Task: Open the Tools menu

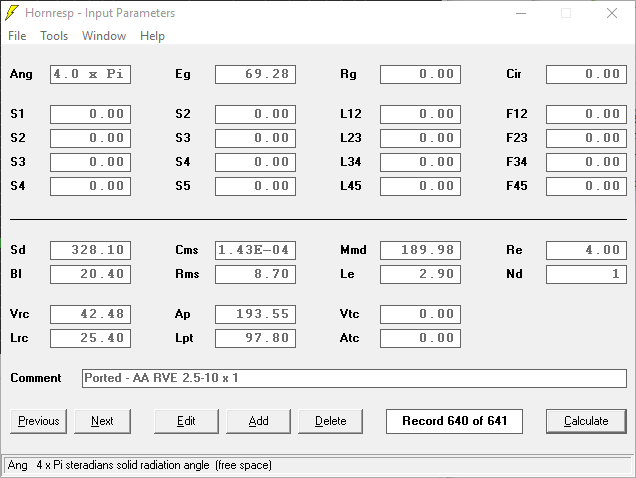Action: tap(54, 36)
